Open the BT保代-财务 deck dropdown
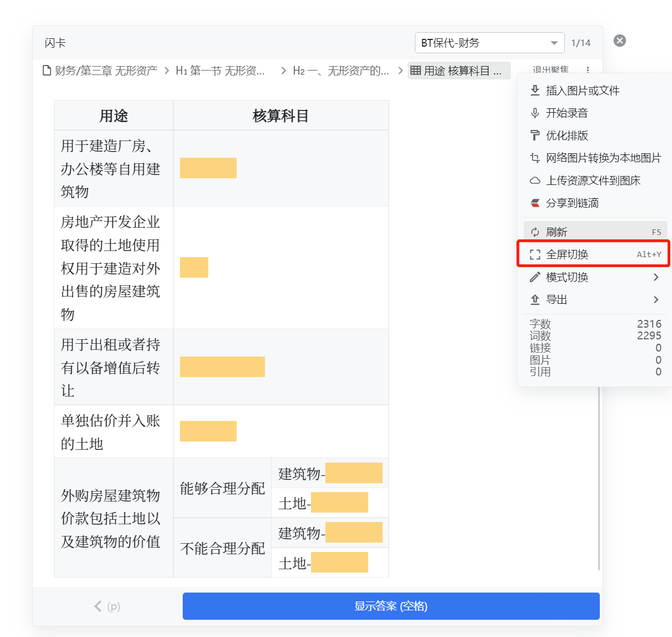Screen dimensions: 672x637 click(x=489, y=43)
